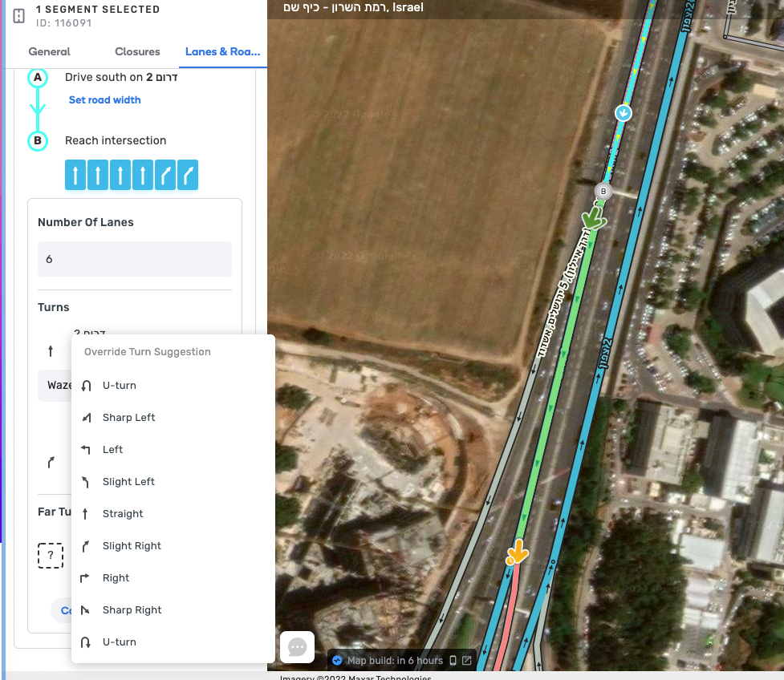Click the green turn arrow near node B
This screenshot has width=784, height=680.
click(594, 217)
